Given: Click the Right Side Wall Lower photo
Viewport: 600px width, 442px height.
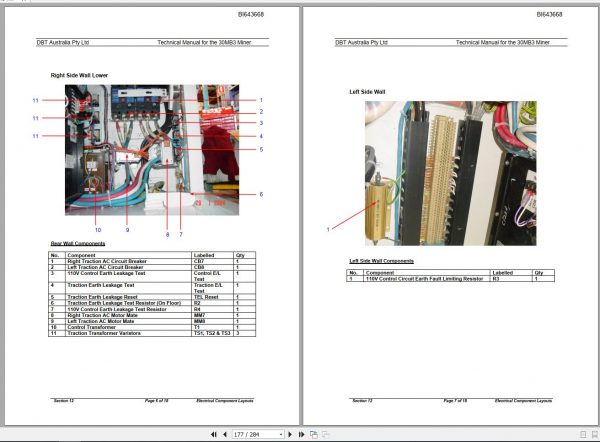Looking at the screenshot, I should (152, 150).
